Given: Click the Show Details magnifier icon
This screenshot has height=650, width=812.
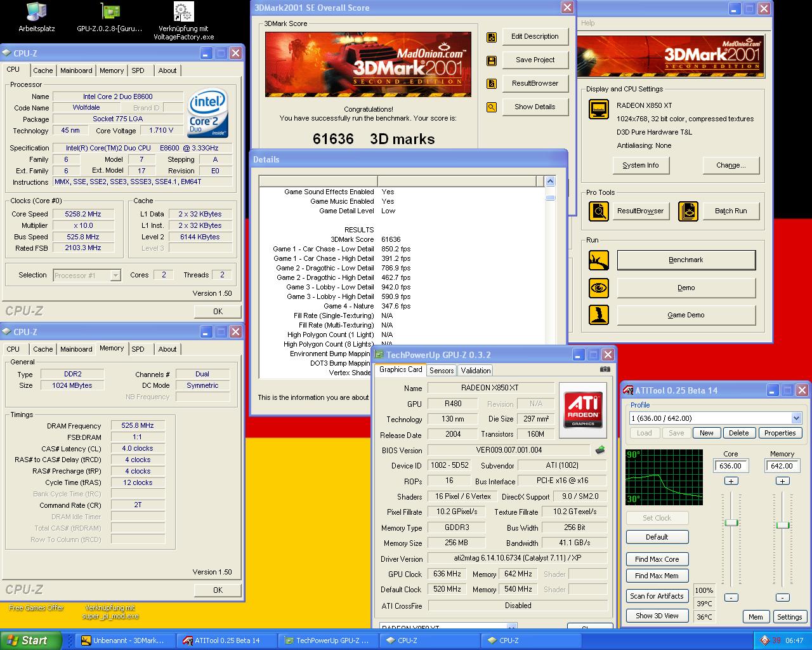Looking at the screenshot, I should 491,107.
